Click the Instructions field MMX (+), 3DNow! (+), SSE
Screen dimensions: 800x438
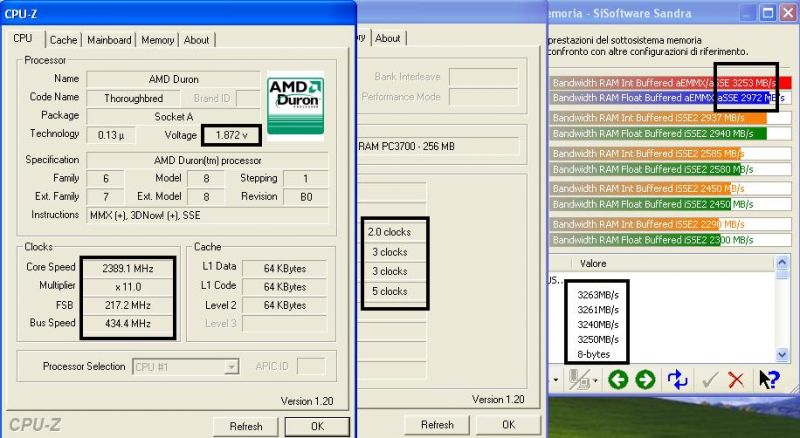208,215
